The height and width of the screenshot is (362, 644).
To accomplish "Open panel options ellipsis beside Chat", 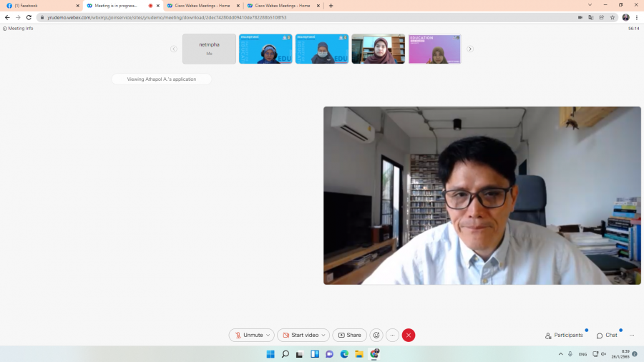I will [x=632, y=335].
